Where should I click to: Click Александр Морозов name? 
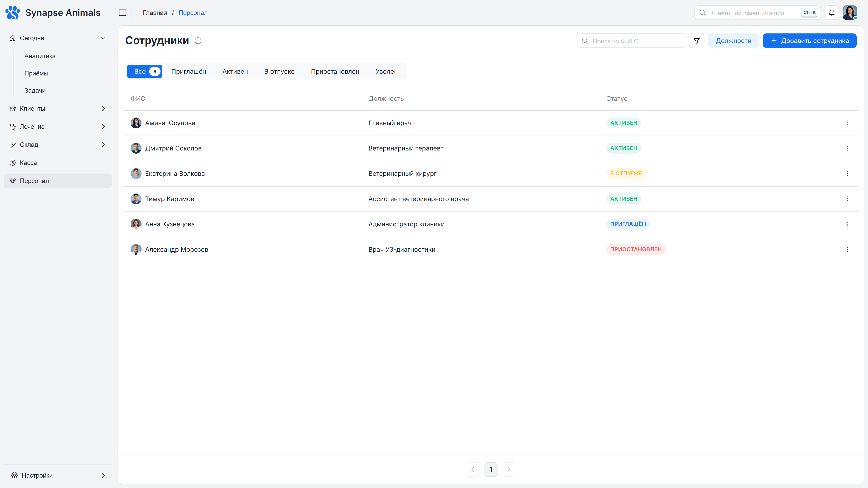pyautogui.click(x=177, y=250)
